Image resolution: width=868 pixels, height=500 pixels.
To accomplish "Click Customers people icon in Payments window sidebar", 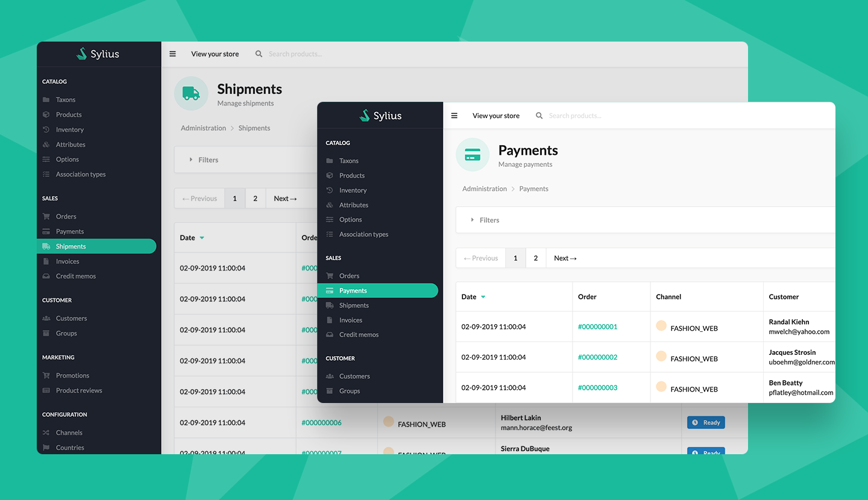I will [x=330, y=376].
